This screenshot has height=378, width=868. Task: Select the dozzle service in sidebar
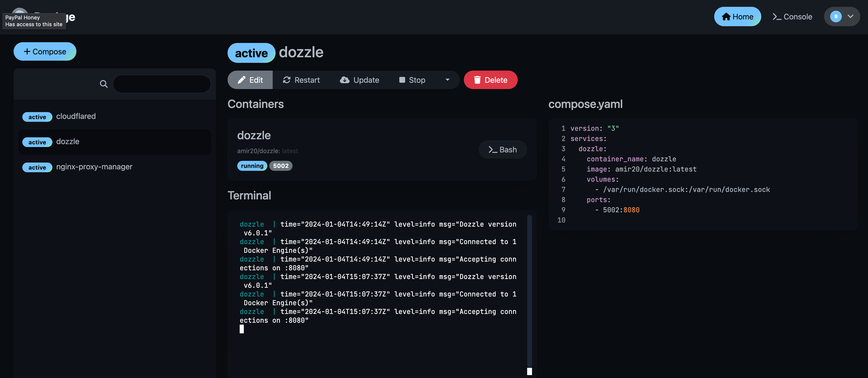[x=67, y=142]
